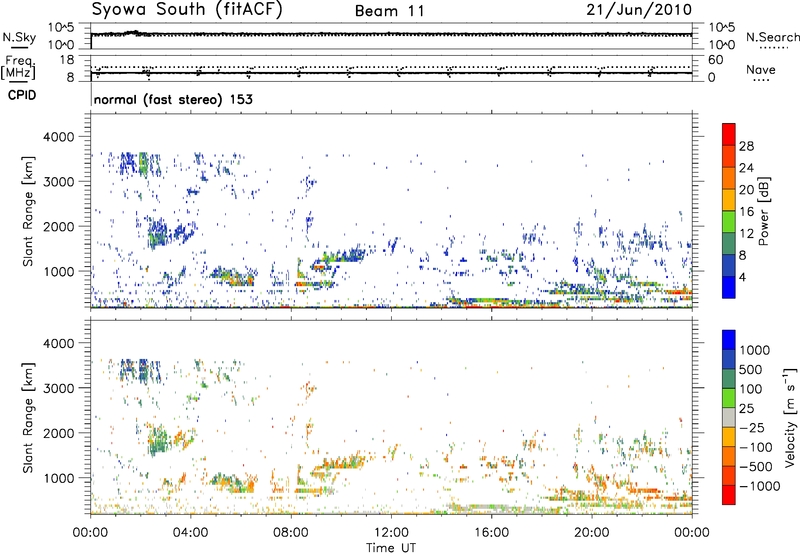Click '28' on the Power colorbar

point(746,146)
